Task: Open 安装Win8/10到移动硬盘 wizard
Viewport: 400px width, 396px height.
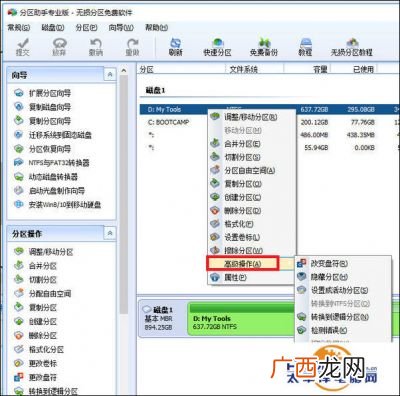Action: [57, 205]
